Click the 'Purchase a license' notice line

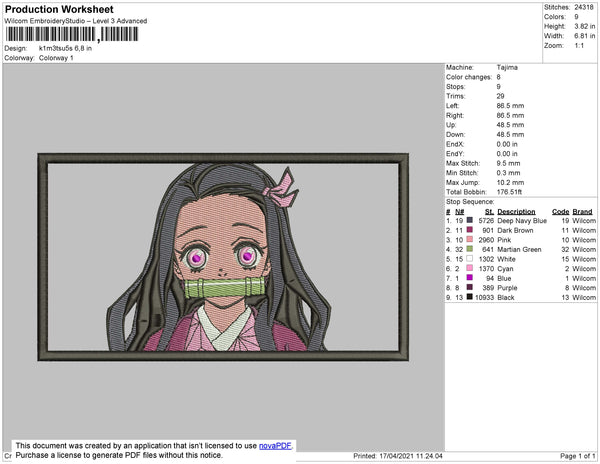tap(119, 455)
